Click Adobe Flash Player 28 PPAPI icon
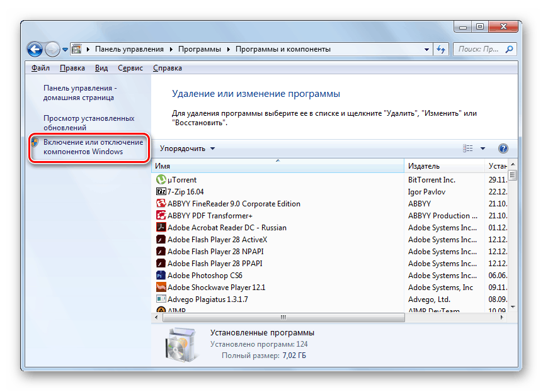 161,263
